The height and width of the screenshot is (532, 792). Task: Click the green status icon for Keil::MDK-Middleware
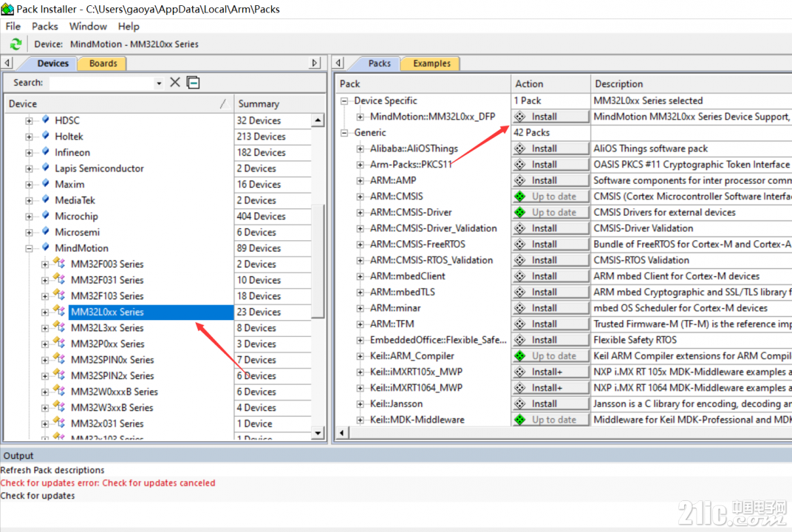(x=520, y=420)
